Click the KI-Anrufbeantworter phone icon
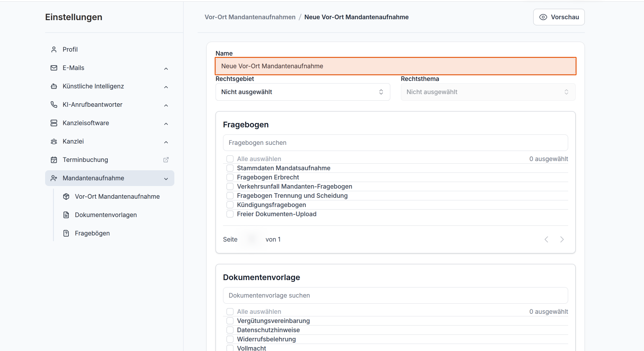Viewport: 644px width, 351px height. 54,105
